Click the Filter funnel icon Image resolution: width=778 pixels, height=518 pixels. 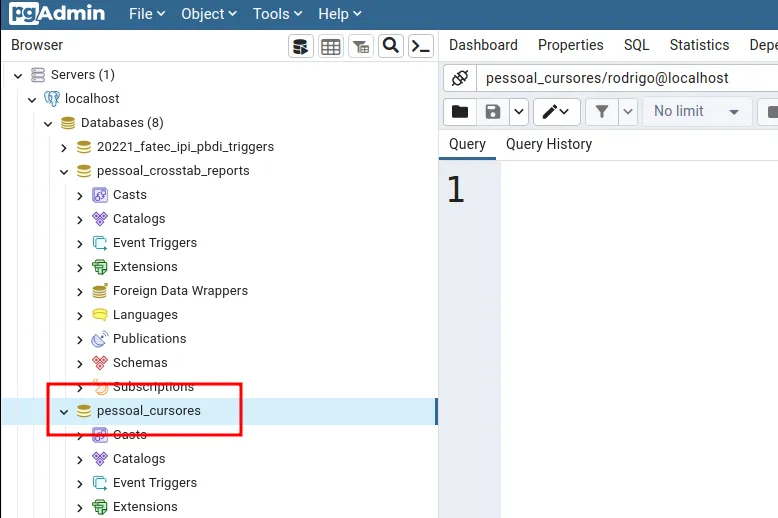[x=602, y=112]
